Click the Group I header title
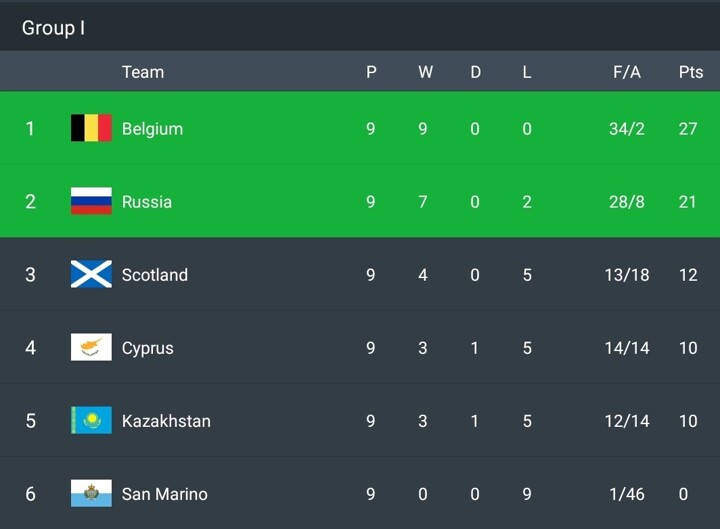This screenshot has width=720, height=529. pyautogui.click(x=53, y=28)
